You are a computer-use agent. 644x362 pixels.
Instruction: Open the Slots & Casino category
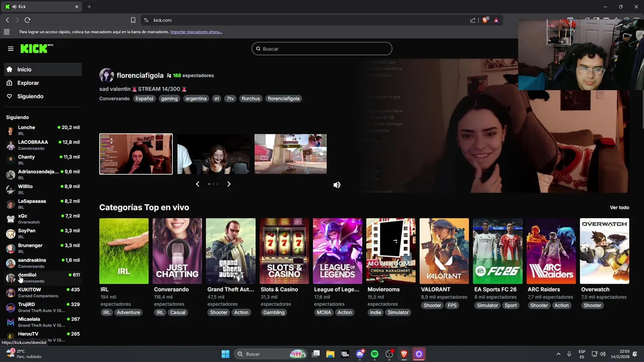click(x=284, y=251)
